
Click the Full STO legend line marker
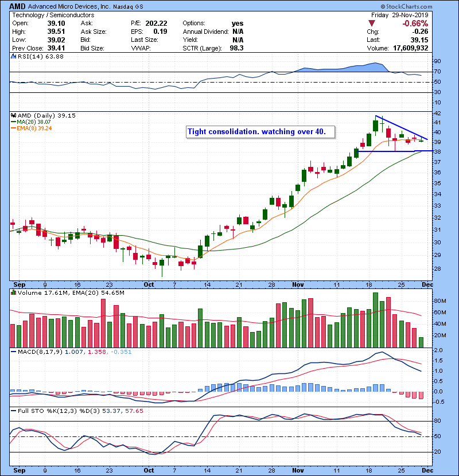[x=13, y=411]
